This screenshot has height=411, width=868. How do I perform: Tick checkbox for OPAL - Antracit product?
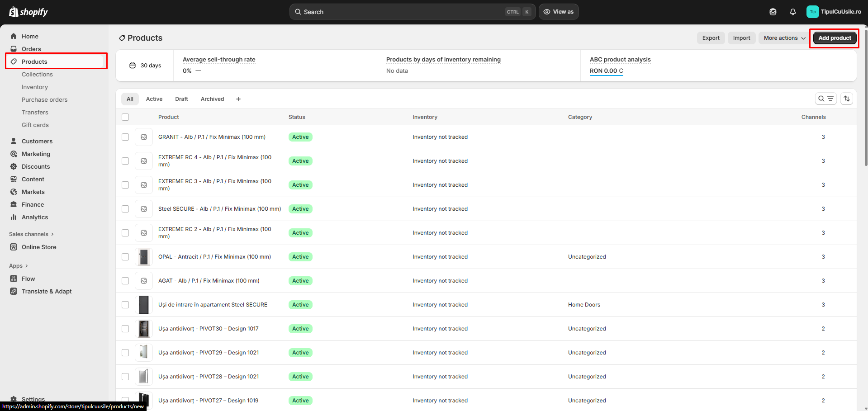click(125, 257)
